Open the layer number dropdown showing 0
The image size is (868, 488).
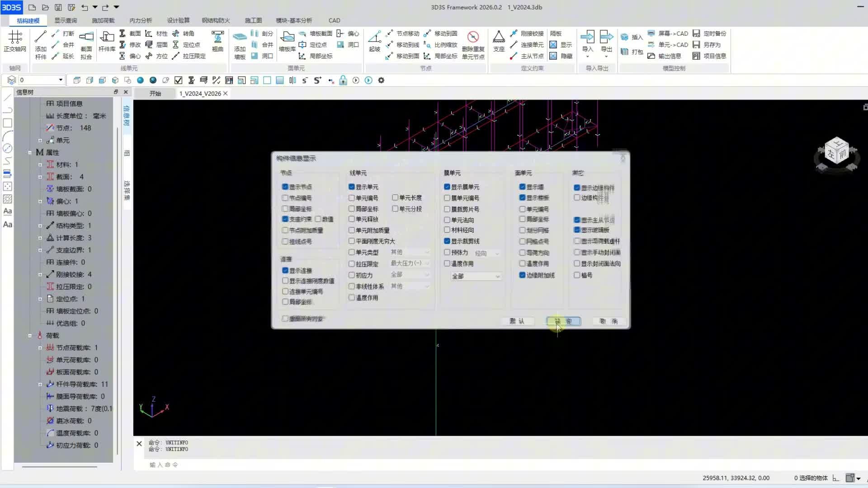click(x=61, y=80)
